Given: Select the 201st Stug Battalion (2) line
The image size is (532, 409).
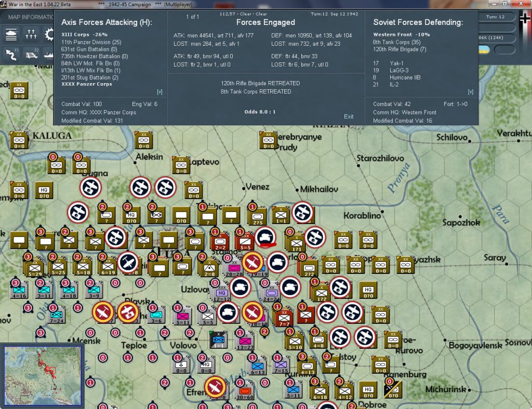Looking at the screenshot, I should 89,77.
